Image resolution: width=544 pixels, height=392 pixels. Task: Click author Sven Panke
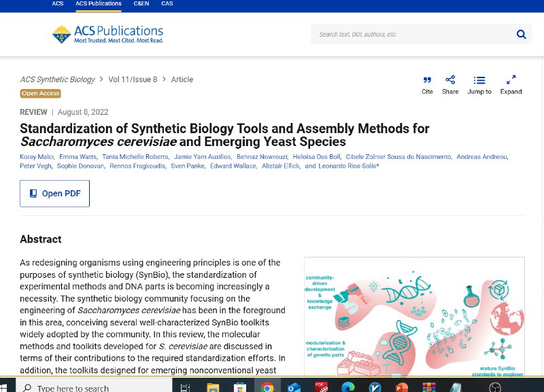188,166
